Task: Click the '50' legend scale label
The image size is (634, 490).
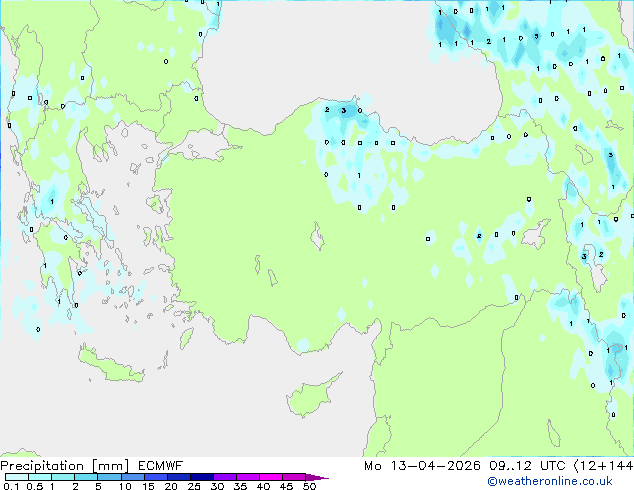Action: pos(309,486)
